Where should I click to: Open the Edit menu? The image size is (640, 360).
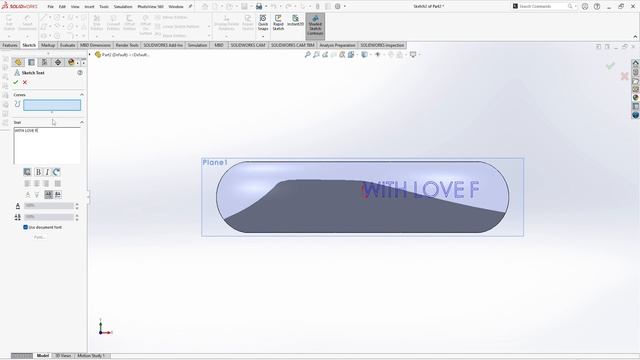pos(62,7)
